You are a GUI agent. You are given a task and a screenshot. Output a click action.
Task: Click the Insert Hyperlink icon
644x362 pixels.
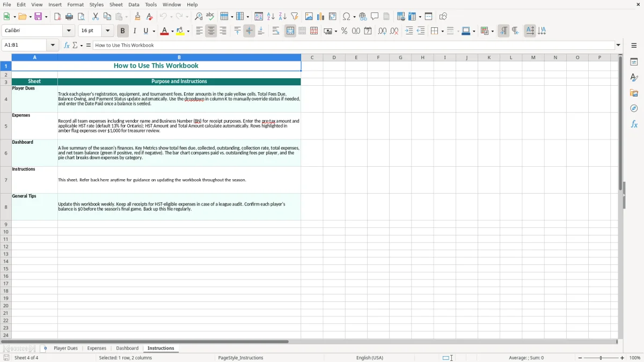[x=363, y=17]
